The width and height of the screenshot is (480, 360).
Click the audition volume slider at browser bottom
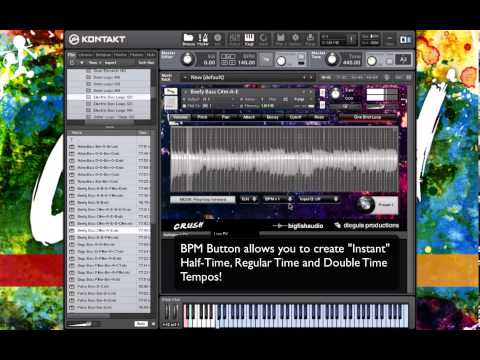click(x=82, y=324)
